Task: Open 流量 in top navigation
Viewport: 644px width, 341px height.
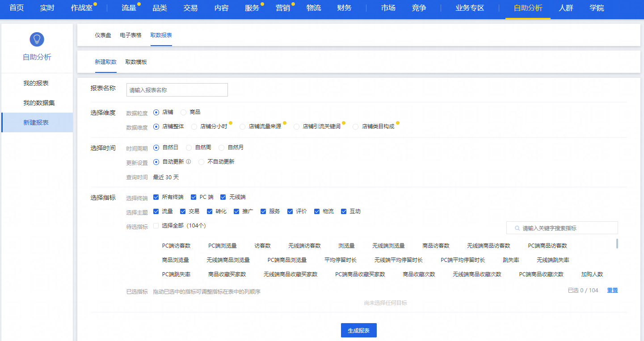Action: pos(129,8)
